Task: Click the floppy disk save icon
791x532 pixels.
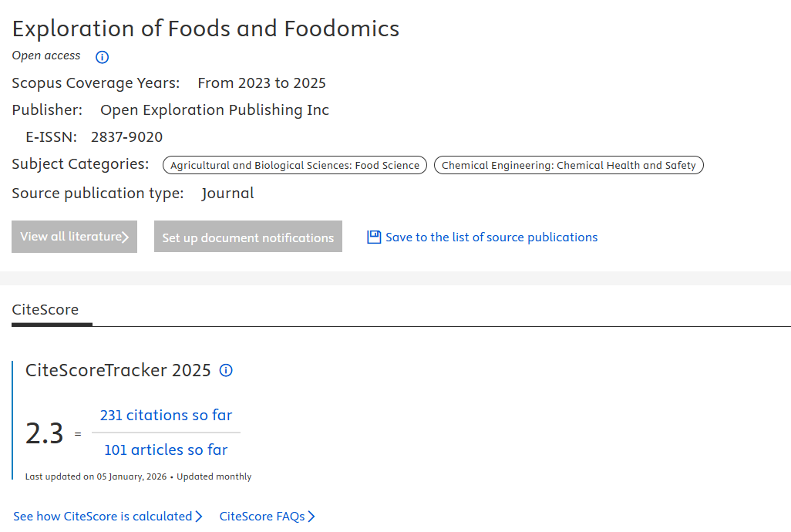Action: 374,237
